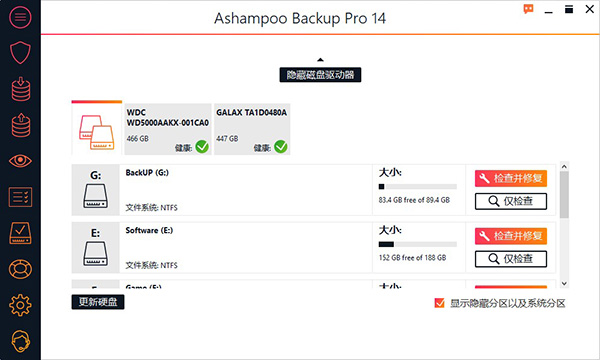Image resolution: width=600 pixels, height=360 pixels.
Task: Toggle 显示隐藏分区以及系统分区 checkbox
Action: pyautogui.click(x=439, y=303)
